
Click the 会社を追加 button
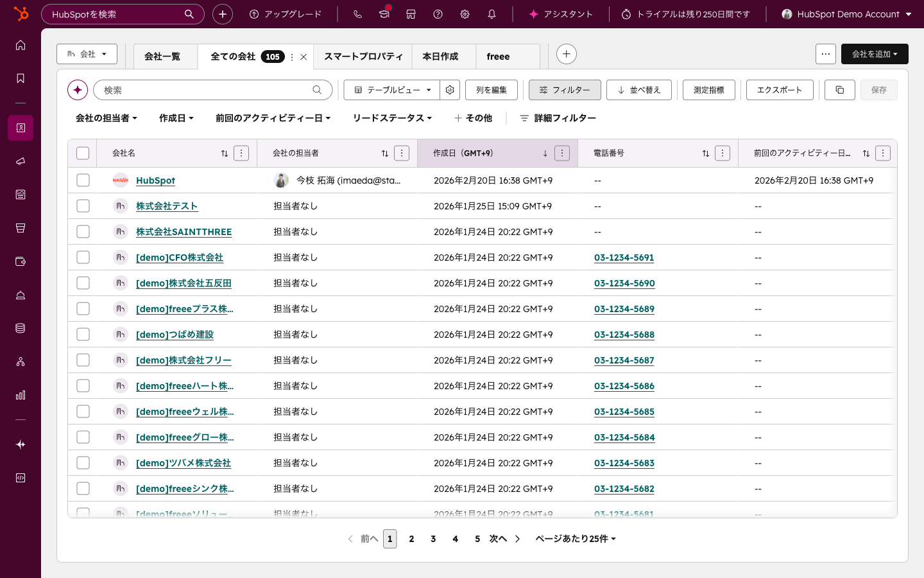pos(874,54)
